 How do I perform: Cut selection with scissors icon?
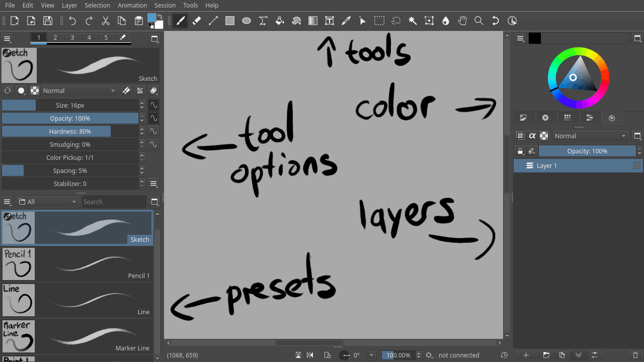106,21
